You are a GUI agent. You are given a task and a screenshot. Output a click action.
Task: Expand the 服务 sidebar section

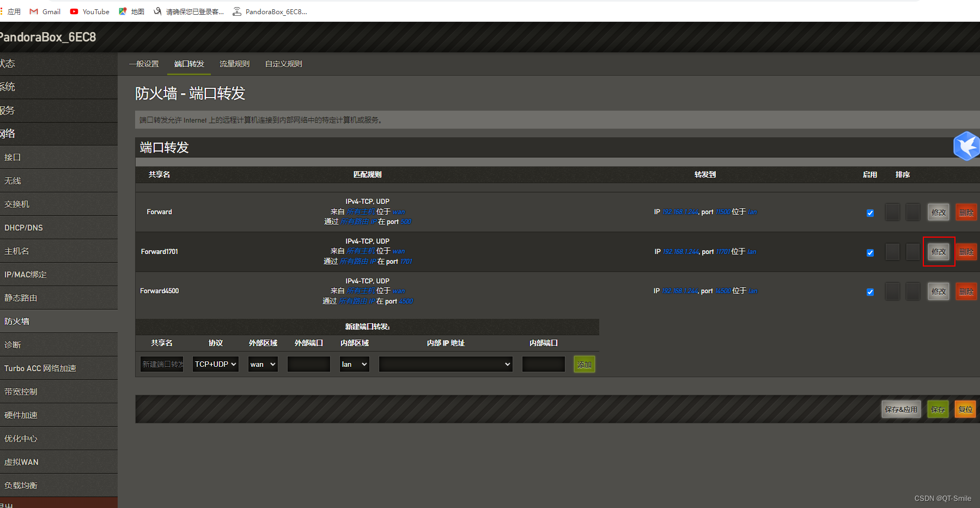coord(59,111)
